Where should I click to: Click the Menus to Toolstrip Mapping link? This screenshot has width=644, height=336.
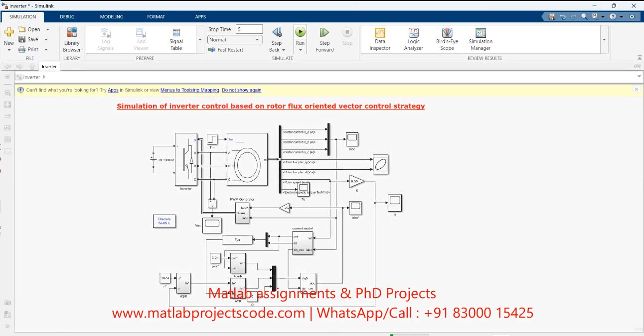coord(189,90)
